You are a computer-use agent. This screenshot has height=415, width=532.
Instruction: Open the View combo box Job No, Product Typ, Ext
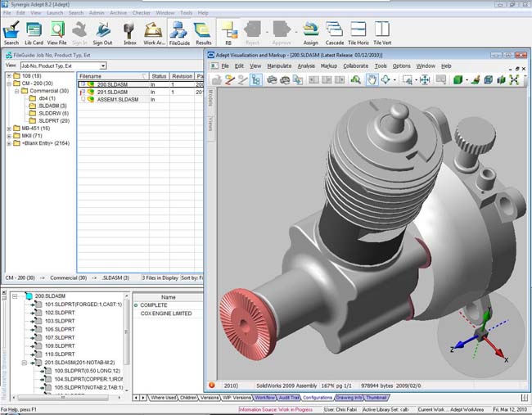pyautogui.click(x=64, y=65)
